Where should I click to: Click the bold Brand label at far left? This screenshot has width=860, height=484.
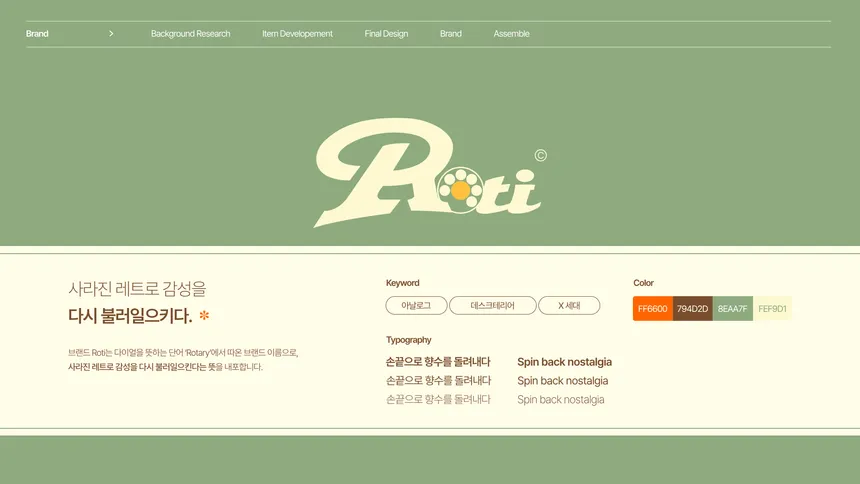pos(37,33)
